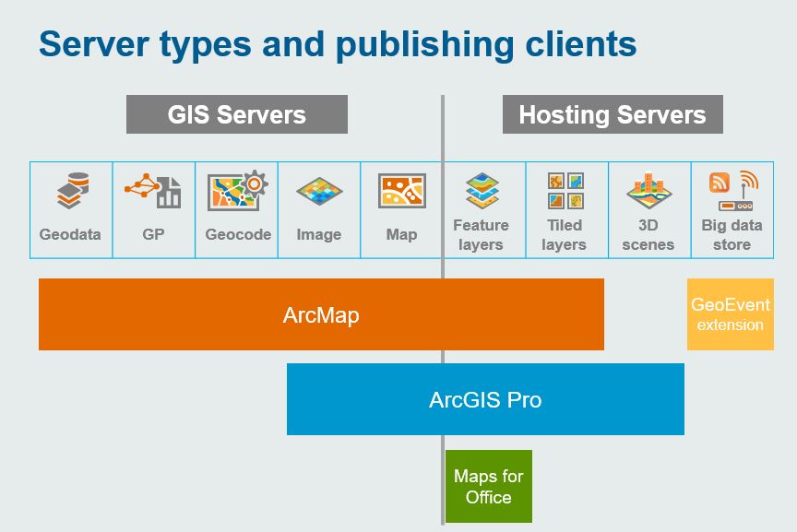Click the yellow GeoEvent extension box

coord(731,314)
